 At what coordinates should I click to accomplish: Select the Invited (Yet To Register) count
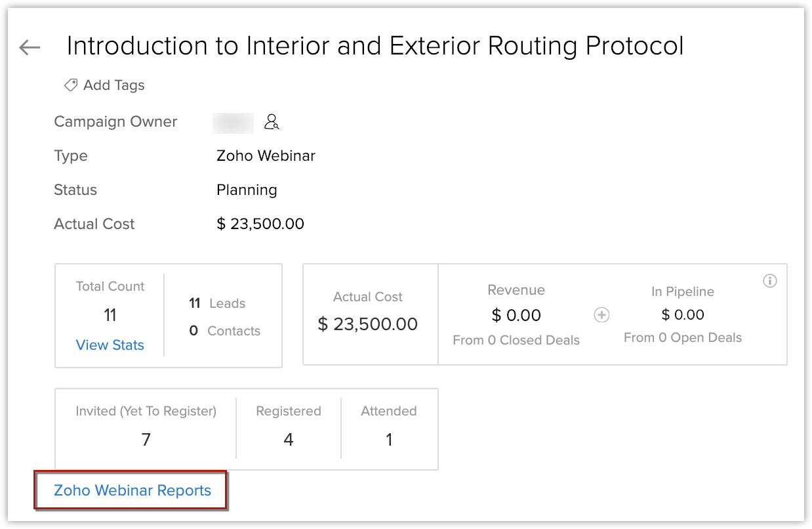click(146, 439)
